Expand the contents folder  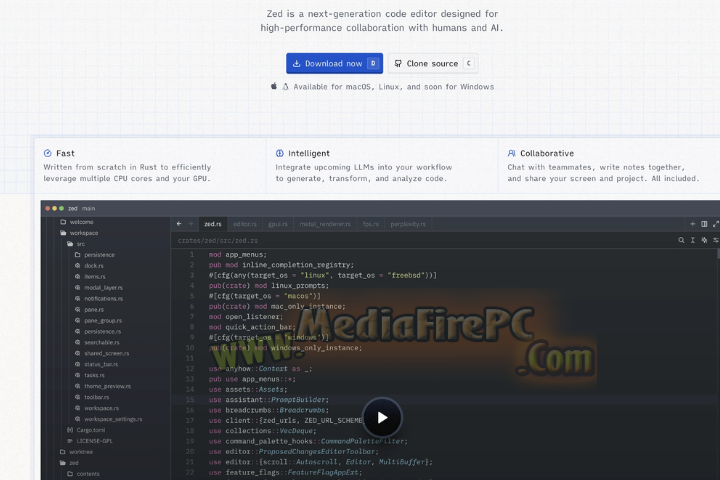pyautogui.click(x=83, y=474)
